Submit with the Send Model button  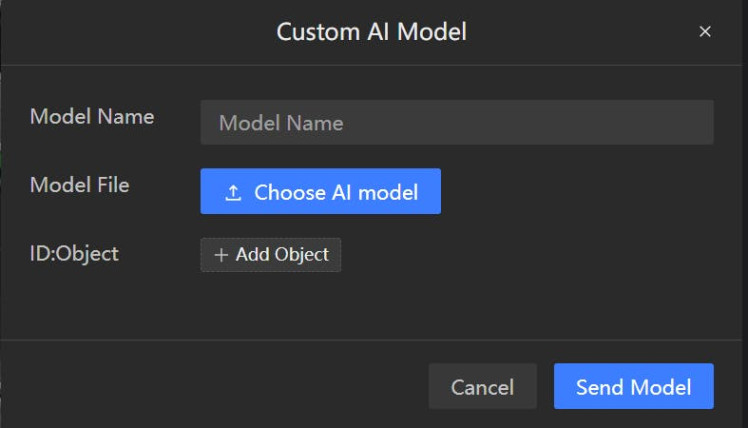(x=633, y=386)
